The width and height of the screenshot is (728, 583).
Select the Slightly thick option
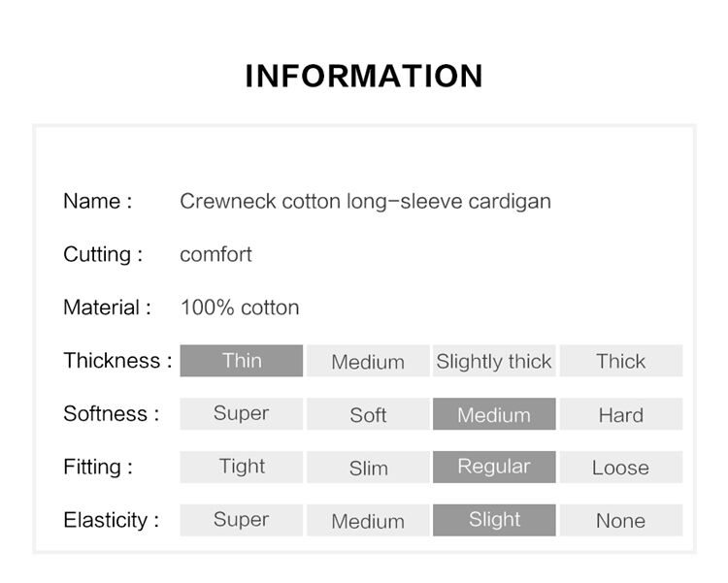click(x=494, y=361)
